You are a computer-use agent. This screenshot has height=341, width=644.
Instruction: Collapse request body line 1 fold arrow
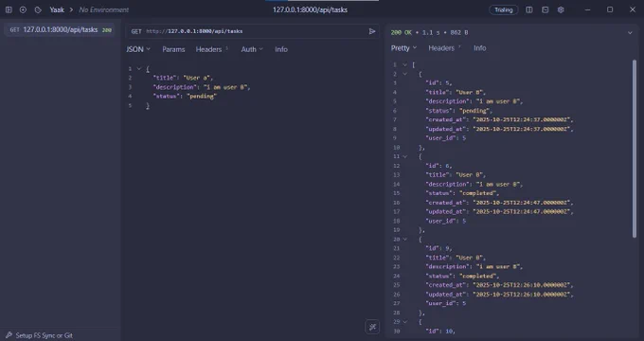tap(139, 68)
